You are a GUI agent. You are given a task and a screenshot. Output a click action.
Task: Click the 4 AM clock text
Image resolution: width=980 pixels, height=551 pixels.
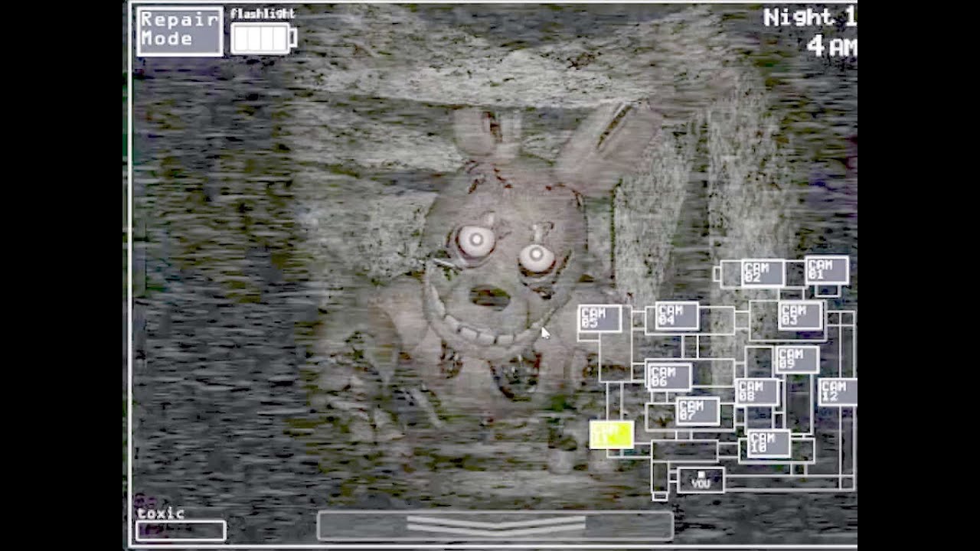832,47
